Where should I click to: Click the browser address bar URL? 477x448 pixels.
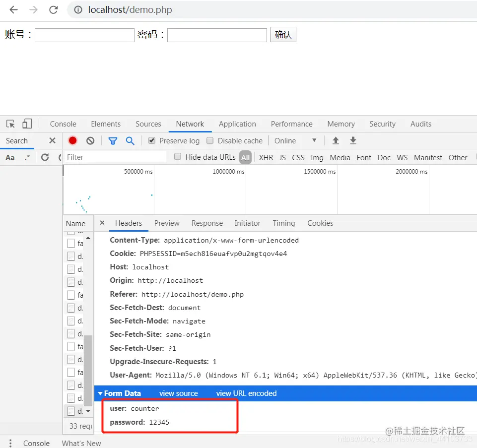[x=130, y=10]
